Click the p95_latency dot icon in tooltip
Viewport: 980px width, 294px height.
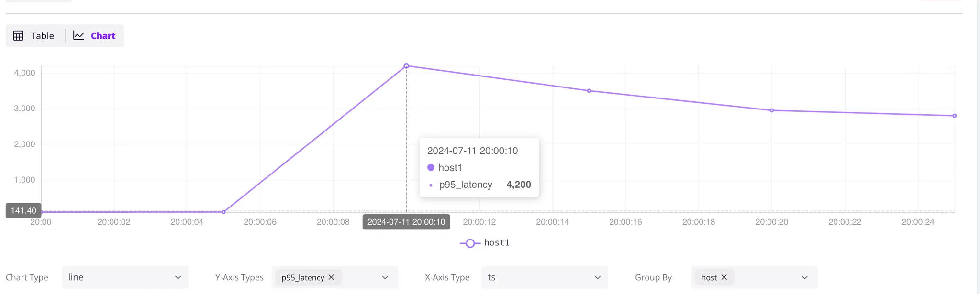coord(430,185)
